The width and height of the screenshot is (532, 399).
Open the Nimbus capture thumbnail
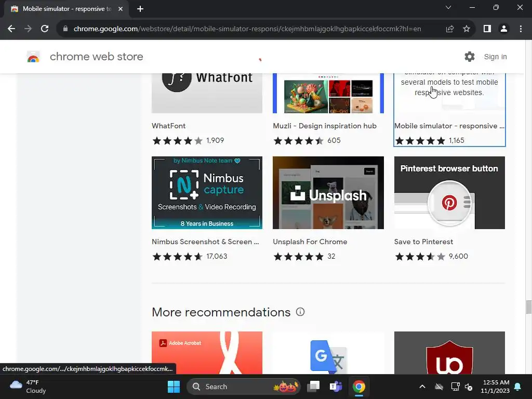coord(207,193)
